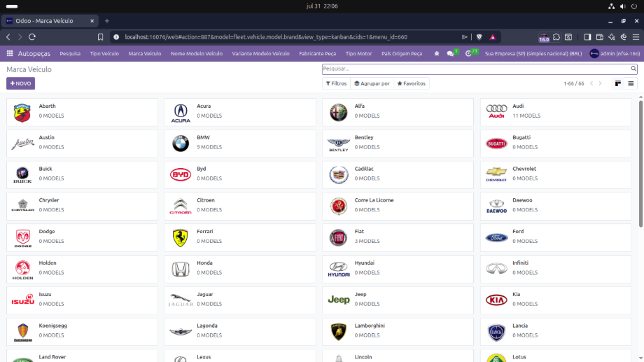Image resolution: width=644 pixels, height=362 pixels.
Task: Open the Favoritos dropdown
Action: coord(411,83)
